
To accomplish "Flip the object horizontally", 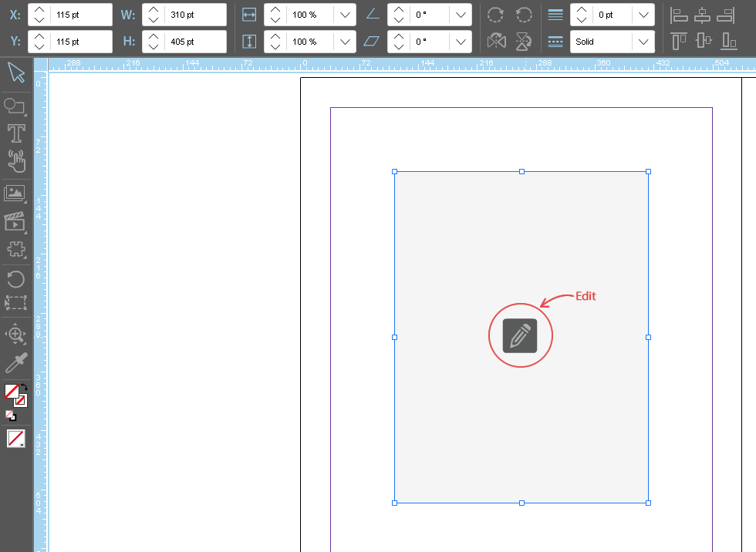I will coord(497,41).
